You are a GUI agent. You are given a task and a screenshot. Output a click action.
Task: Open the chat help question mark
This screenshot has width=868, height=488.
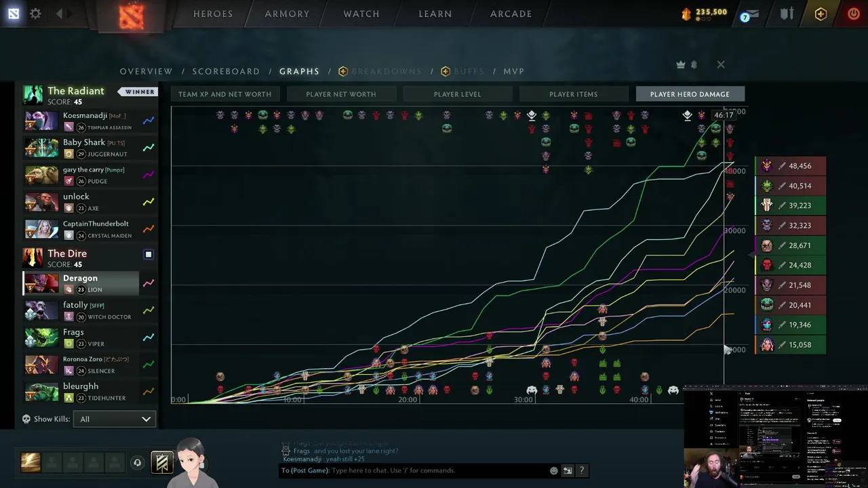(581, 470)
